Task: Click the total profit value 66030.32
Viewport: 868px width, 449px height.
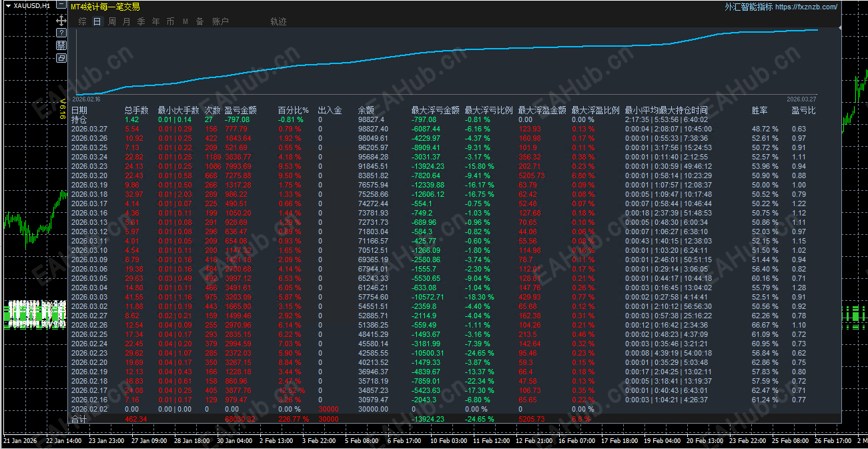Action: pyautogui.click(x=240, y=419)
